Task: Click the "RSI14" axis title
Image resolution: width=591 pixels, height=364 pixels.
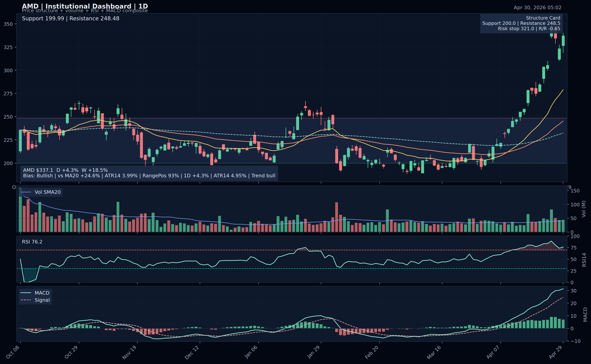Action: click(584, 259)
